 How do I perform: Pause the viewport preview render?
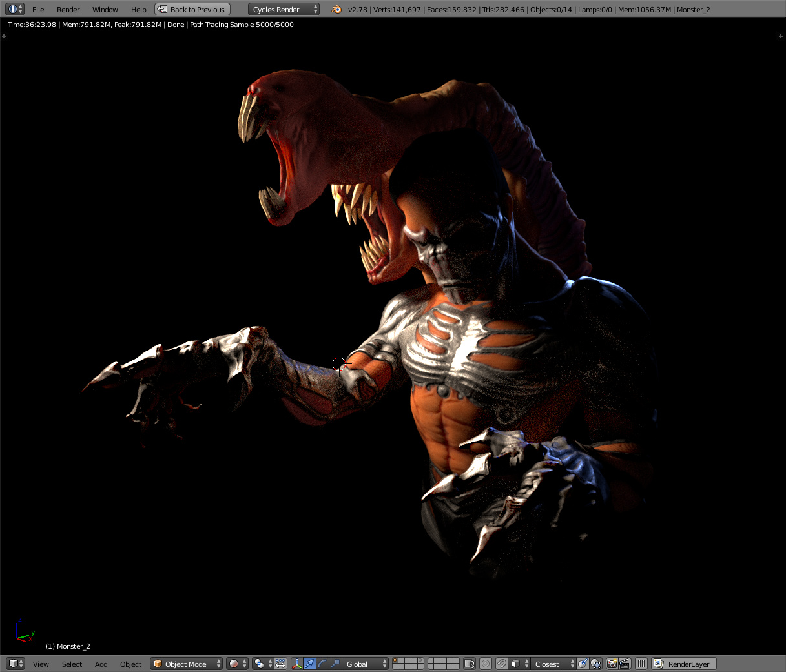click(x=641, y=664)
